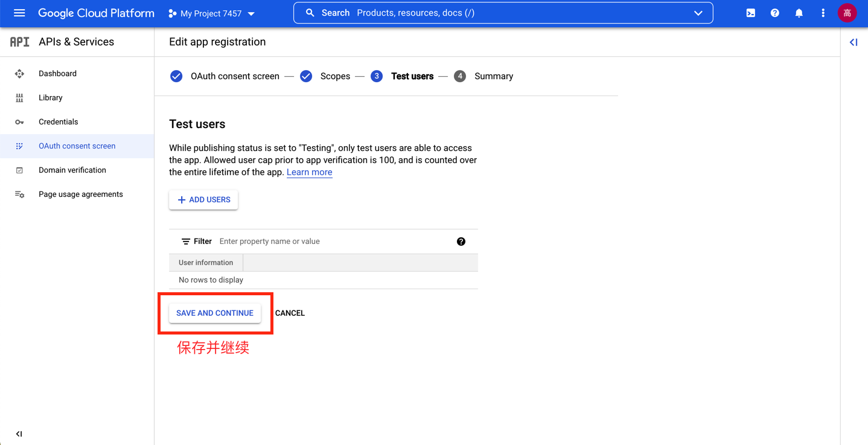This screenshot has height=445, width=868.
Task: Click the step 3 number circle
Action: 377,76
